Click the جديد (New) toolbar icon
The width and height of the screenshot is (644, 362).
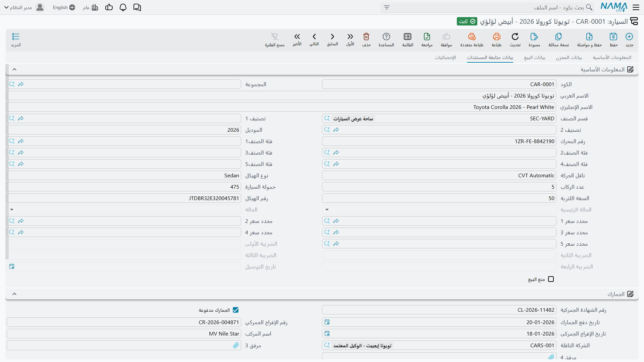tap(629, 37)
